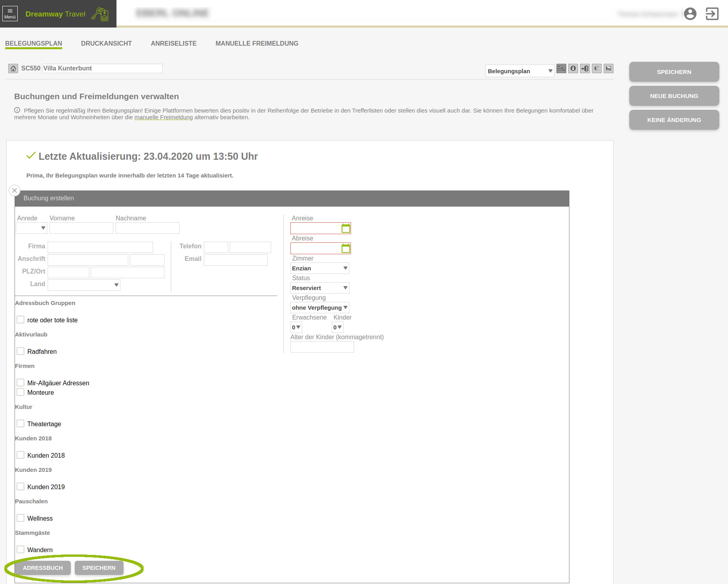This screenshot has height=584, width=728.
Task: Click the door arrival icon
Action: [585, 68]
